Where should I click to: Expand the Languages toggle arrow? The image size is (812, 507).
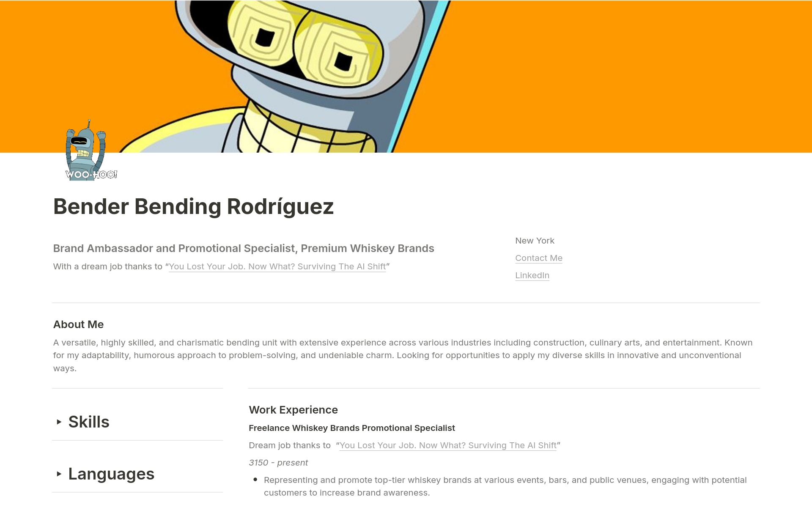[x=59, y=474]
